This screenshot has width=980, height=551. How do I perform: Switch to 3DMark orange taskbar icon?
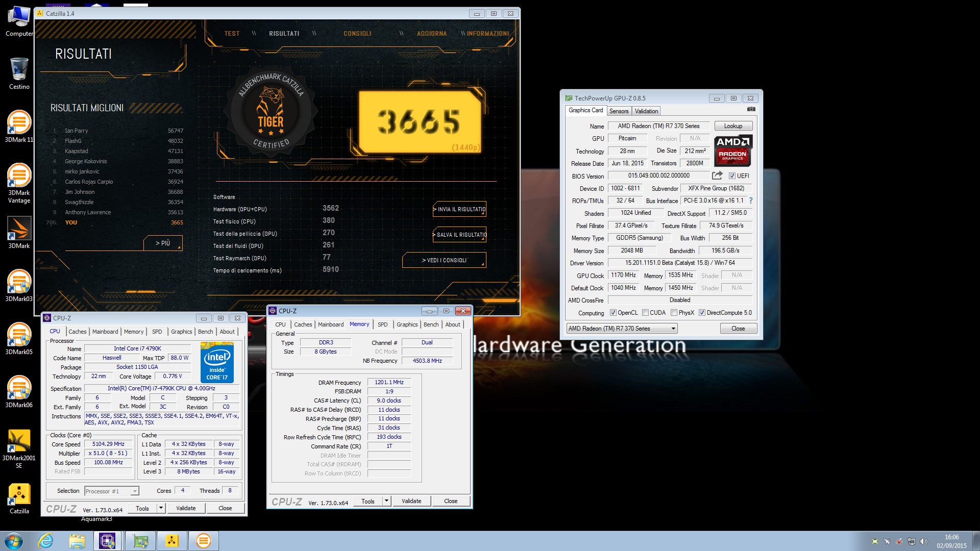coord(203,541)
